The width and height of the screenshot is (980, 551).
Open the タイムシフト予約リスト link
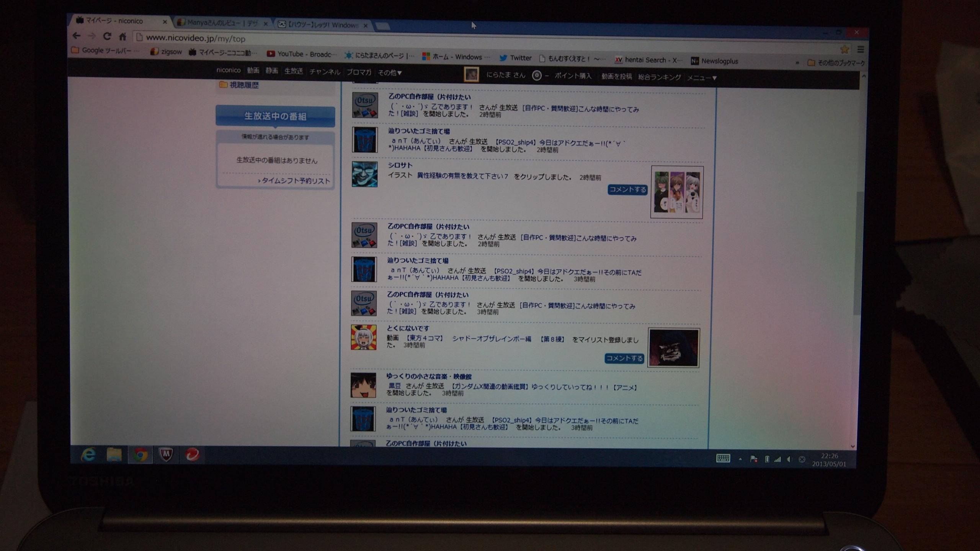pos(294,181)
